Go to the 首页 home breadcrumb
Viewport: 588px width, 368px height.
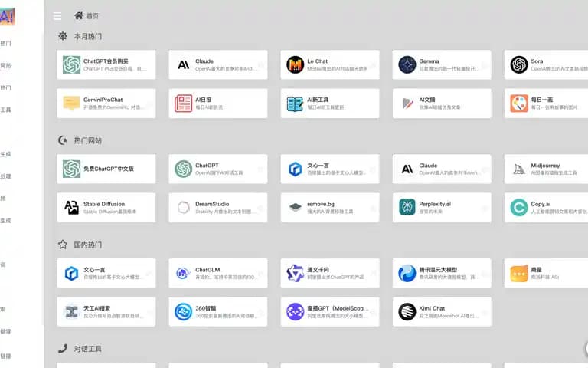click(87, 16)
